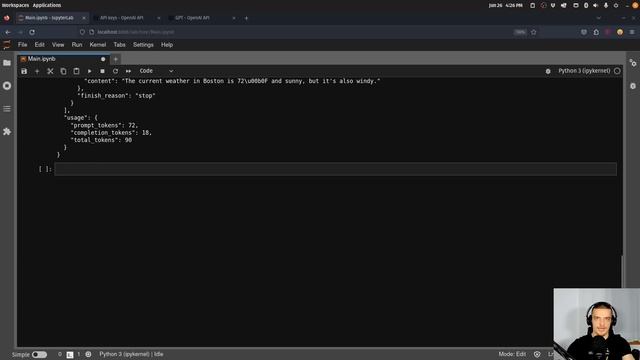Open the browser profile avatar icon

click(620, 32)
